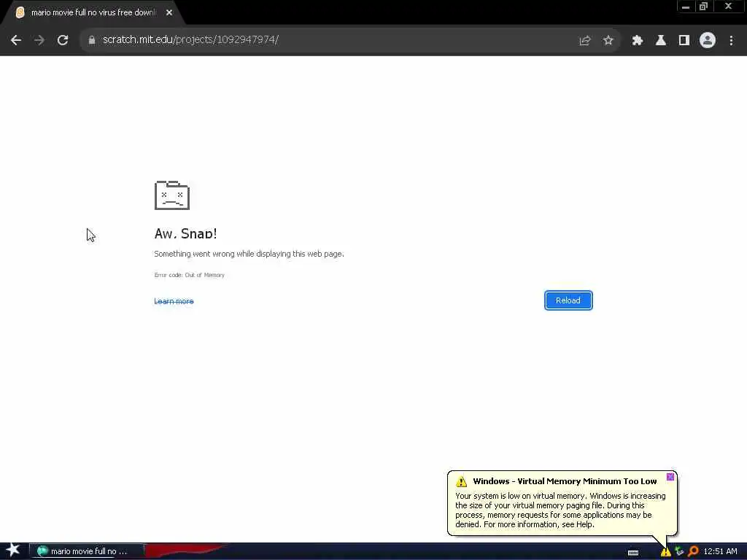747x560 pixels.
Task: Restore down the browser window
Action: (703, 7)
